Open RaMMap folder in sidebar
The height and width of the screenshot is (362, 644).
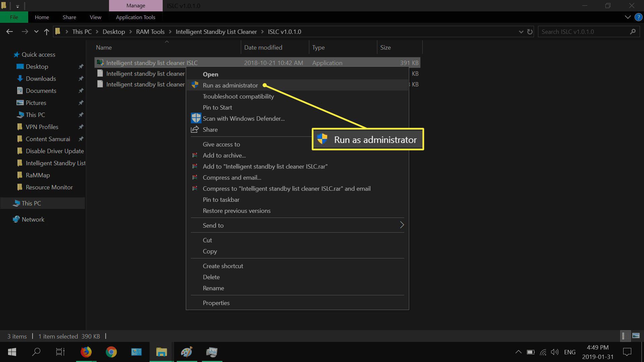tap(38, 175)
